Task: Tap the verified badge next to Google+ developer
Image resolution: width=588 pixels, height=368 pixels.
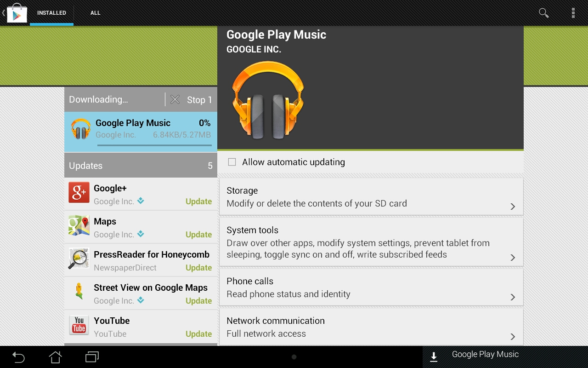Action: click(141, 201)
